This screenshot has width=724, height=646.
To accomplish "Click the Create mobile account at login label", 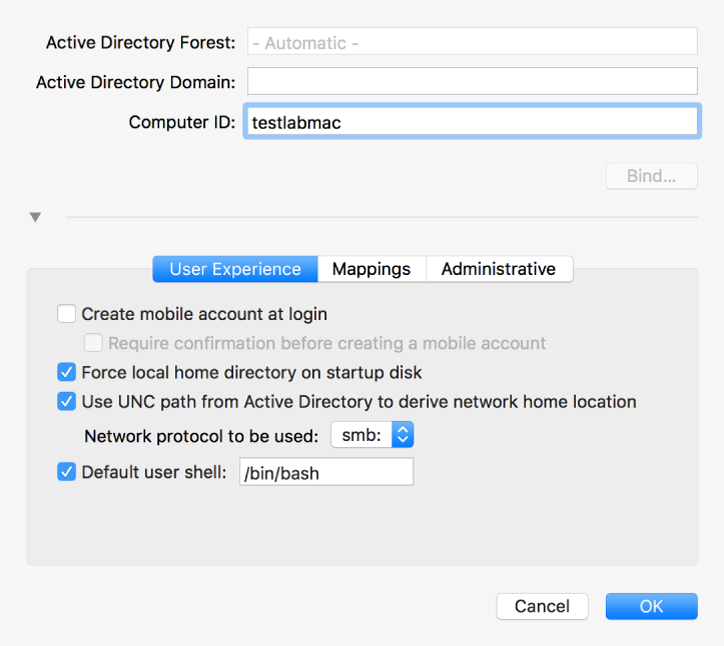I will pyautogui.click(x=204, y=314).
